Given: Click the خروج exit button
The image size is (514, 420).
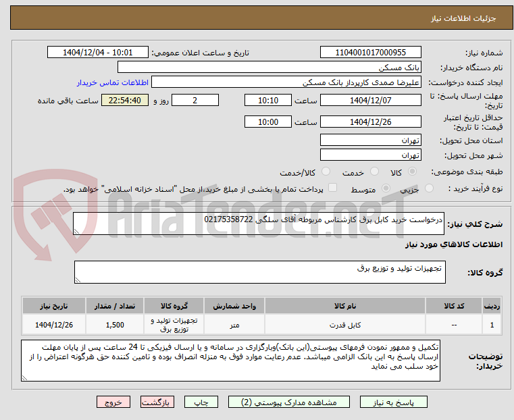Looking at the screenshot, I should point(113,402).
